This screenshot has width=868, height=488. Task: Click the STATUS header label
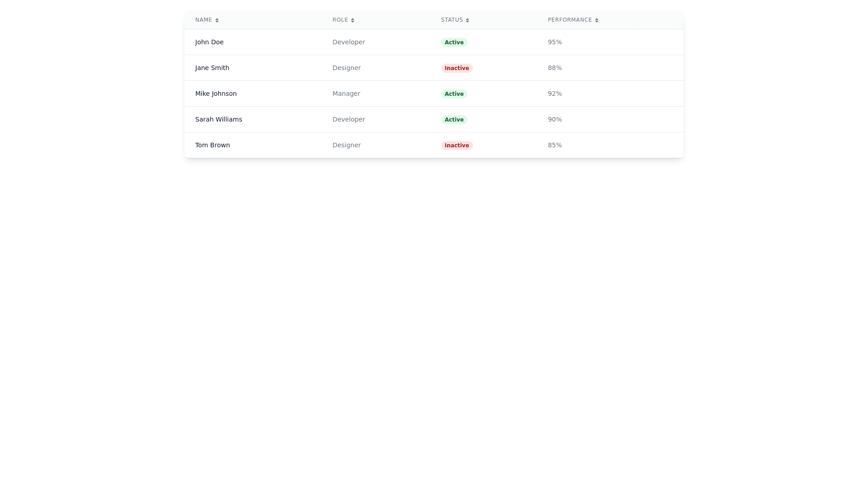pos(452,20)
